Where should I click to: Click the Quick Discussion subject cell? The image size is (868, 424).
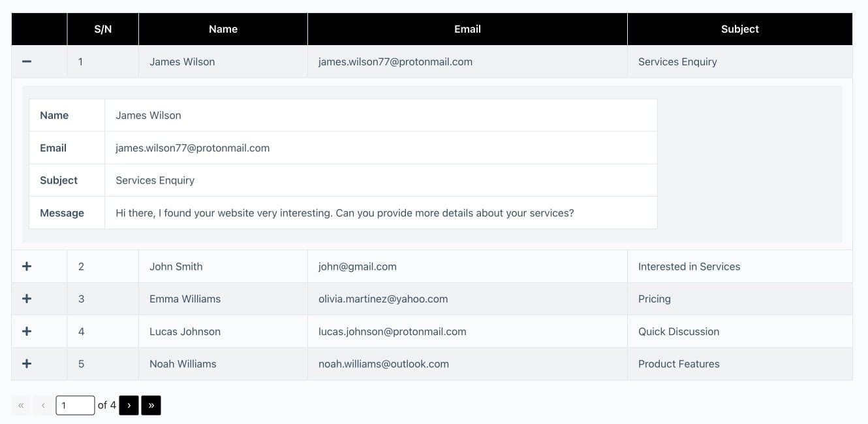pyautogui.click(x=740, y=331)
